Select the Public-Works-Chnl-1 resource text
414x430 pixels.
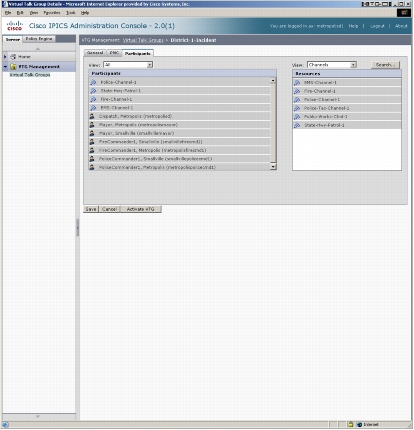coord(325,117)
